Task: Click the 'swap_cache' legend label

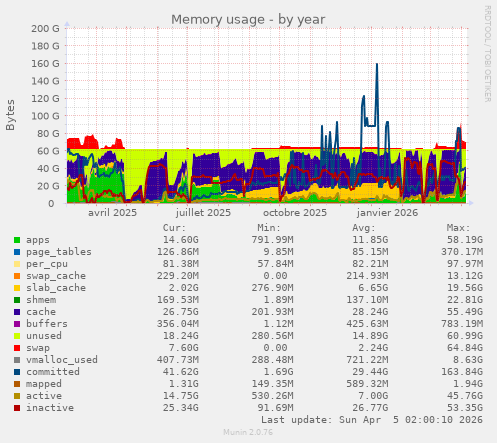Action: point(56,276)
